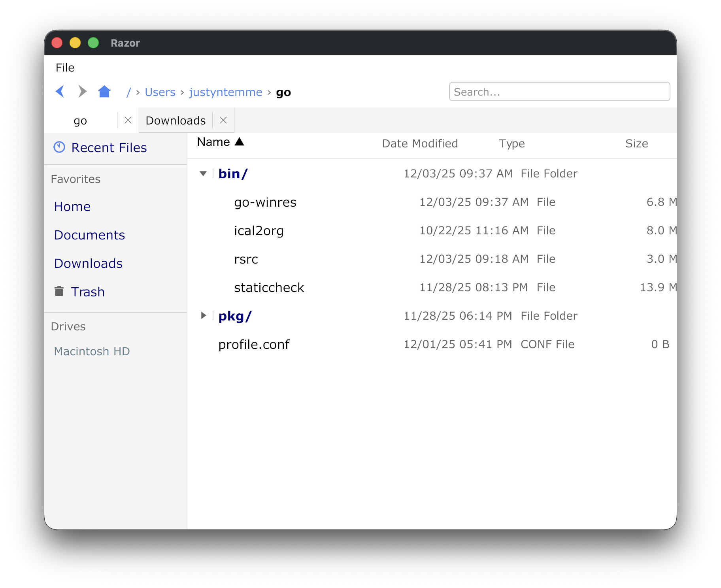Navigate to Users in breadcrumb
The width and height of the screenshot is (721, 588).
coord(160,92)
